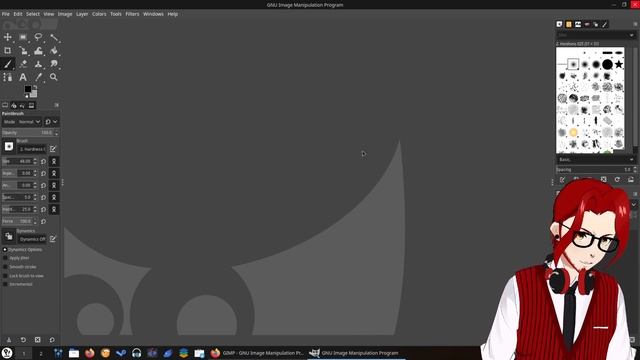This screenshot has width=640, height=360.
Task: Open left dock tab configuration menu
Action: [56, 105]
